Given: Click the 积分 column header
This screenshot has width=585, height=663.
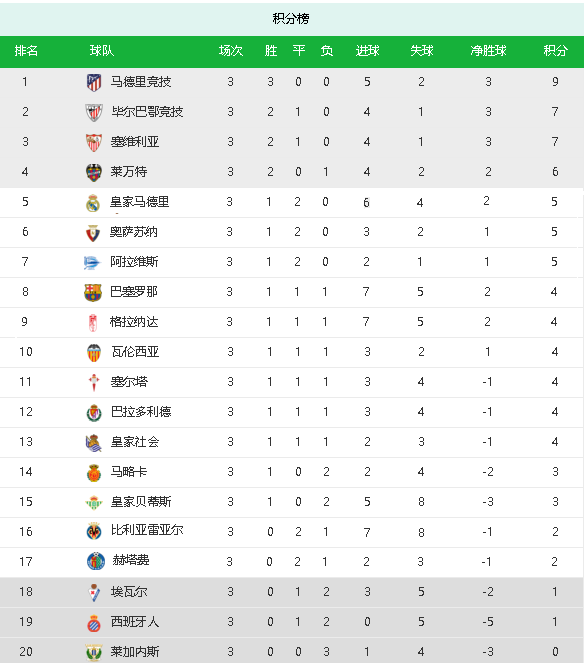Looking at the screenshot, I should click(x=555, y=51).
